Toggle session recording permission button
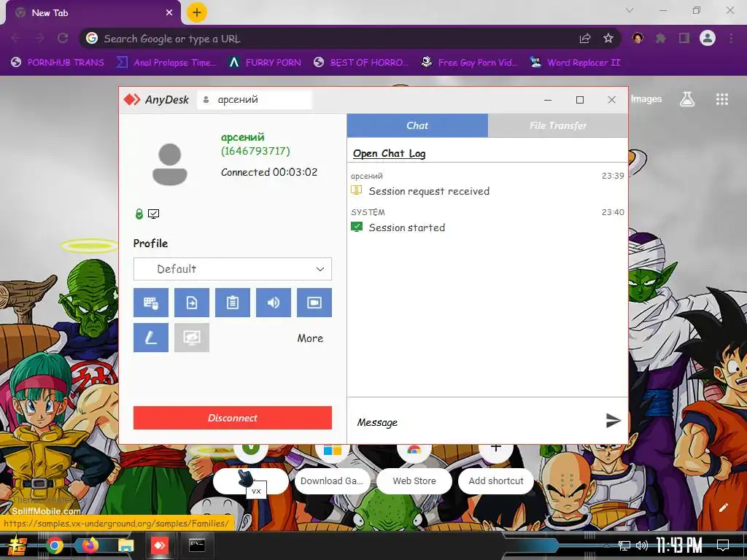 [x=314, y=303]
